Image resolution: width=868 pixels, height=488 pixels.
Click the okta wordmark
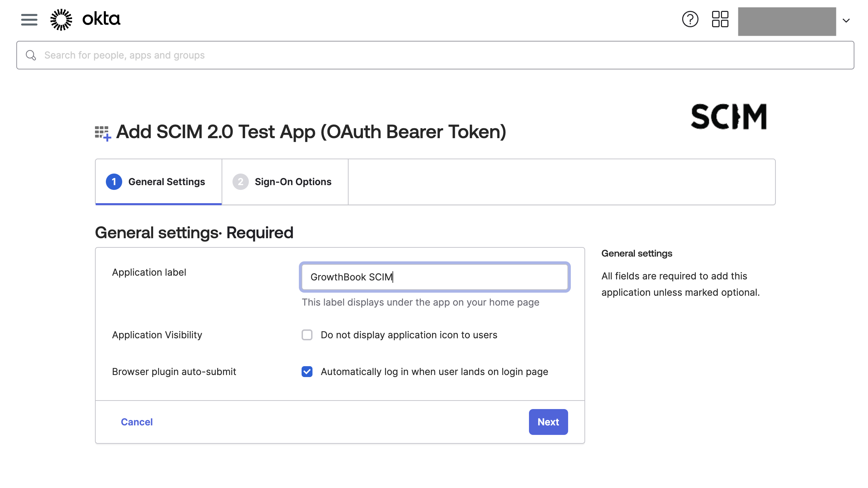point(101,19)
